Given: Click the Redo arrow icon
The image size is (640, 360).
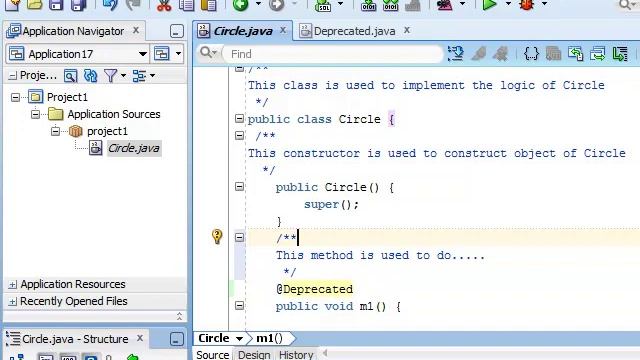Looking at the screenshot, I should [133, 5].
